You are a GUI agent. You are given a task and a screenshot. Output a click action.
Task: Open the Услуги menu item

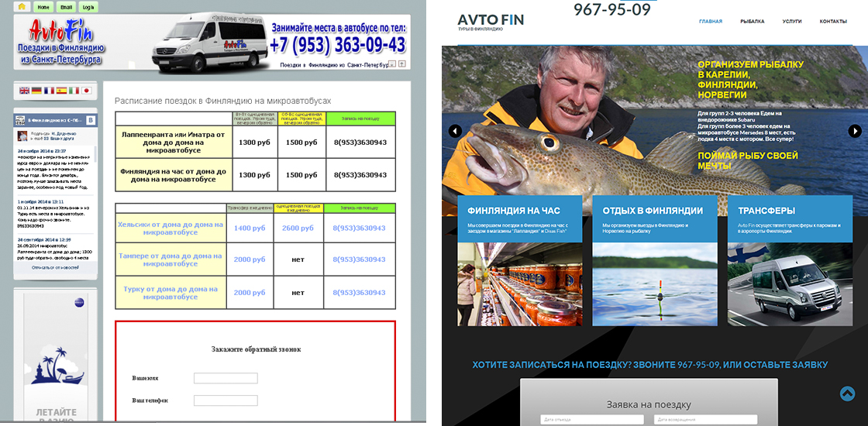[x=792, y=22]
